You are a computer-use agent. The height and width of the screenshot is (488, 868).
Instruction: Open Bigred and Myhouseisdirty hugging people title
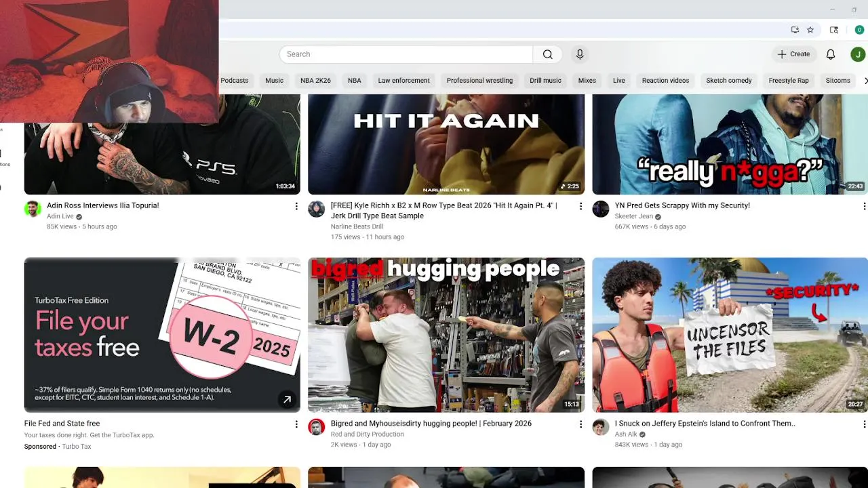click(x=431, y=424)
